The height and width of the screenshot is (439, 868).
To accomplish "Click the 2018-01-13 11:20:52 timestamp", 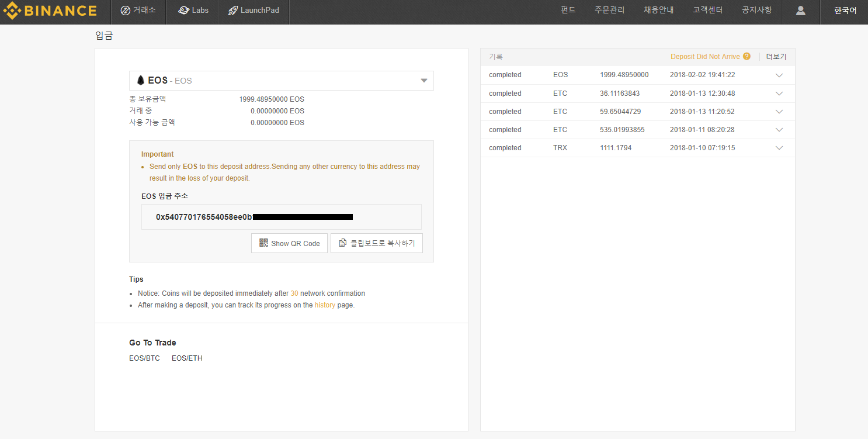I will (x=702, y=112).
